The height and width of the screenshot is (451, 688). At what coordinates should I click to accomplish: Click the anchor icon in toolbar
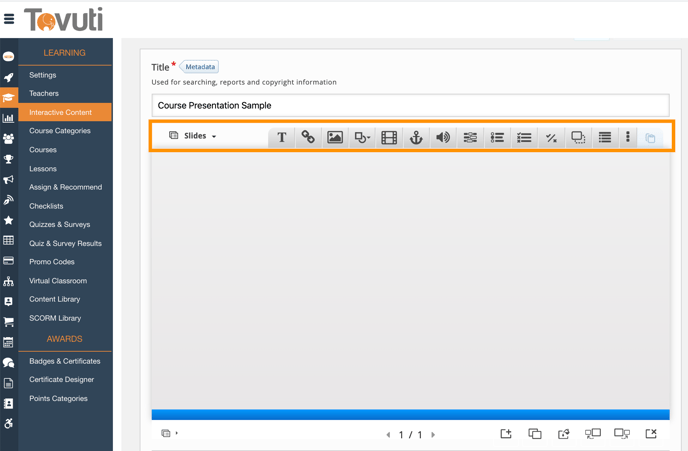click(416, 137)
